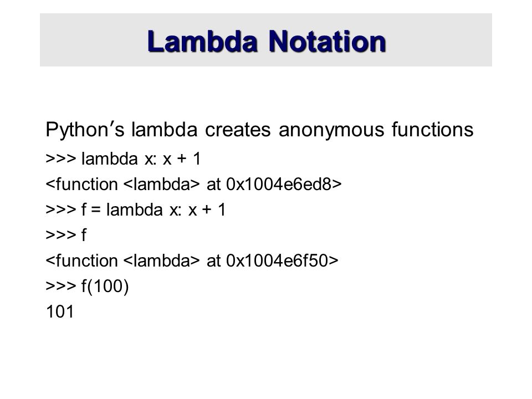Click the word 'creates' in the heading
The width and height of the screenshot is (532, 399).
(x=238, y=130)
